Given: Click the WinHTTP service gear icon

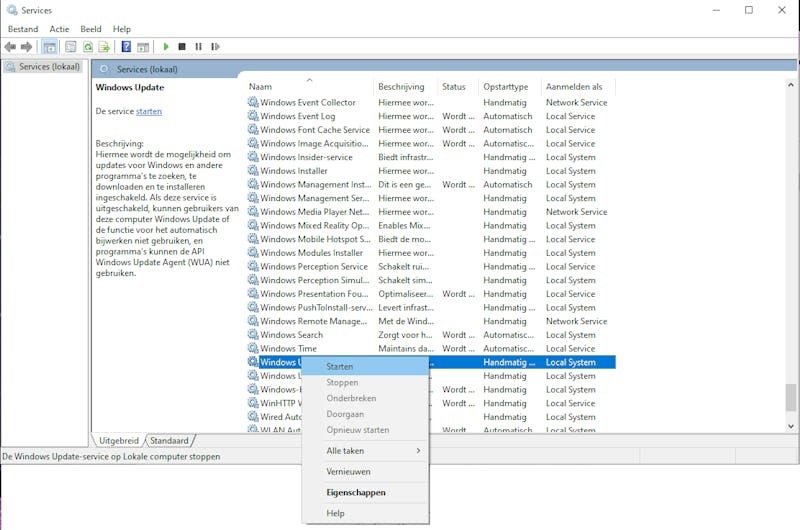Looking at the screenshot, I should [x=253, y=403].
